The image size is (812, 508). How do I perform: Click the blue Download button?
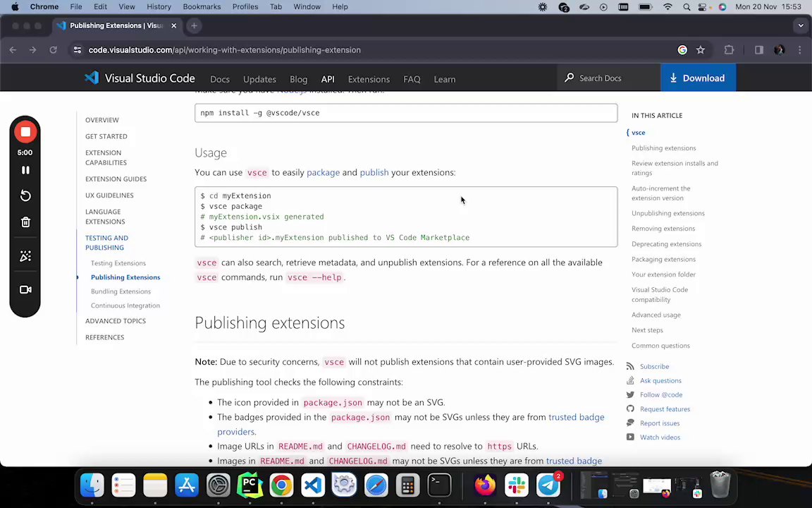tap(698, 78)
